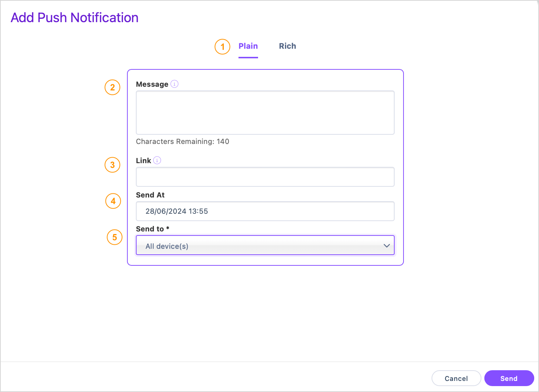
Task: Open the Send At date time field
Action: point(265,211)
